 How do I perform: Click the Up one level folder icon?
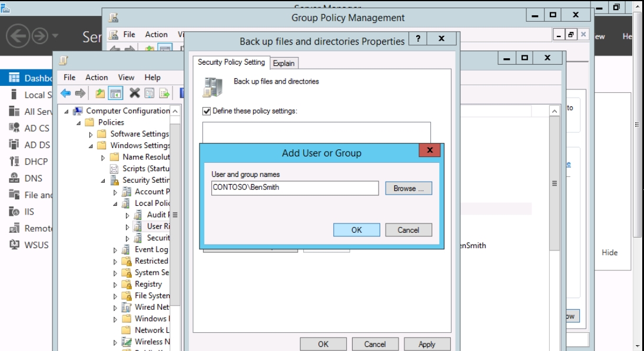[101, 93]
